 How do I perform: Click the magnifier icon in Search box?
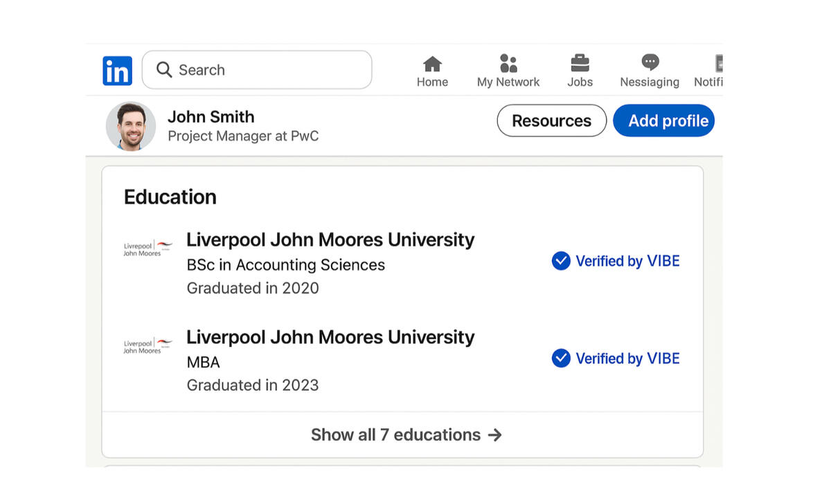point(164,70)
